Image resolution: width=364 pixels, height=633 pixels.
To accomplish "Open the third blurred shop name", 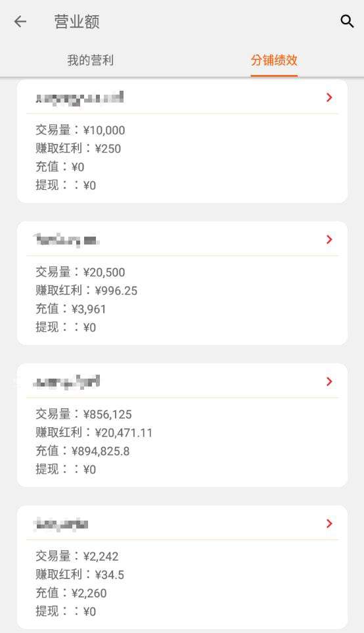I will click(66, 382).
